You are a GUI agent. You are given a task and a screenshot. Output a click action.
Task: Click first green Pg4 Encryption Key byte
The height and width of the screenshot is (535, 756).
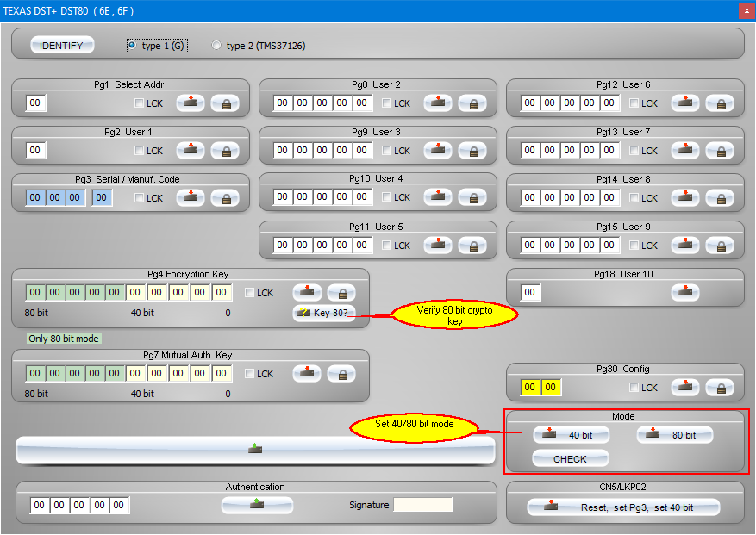tap(35, 292)
